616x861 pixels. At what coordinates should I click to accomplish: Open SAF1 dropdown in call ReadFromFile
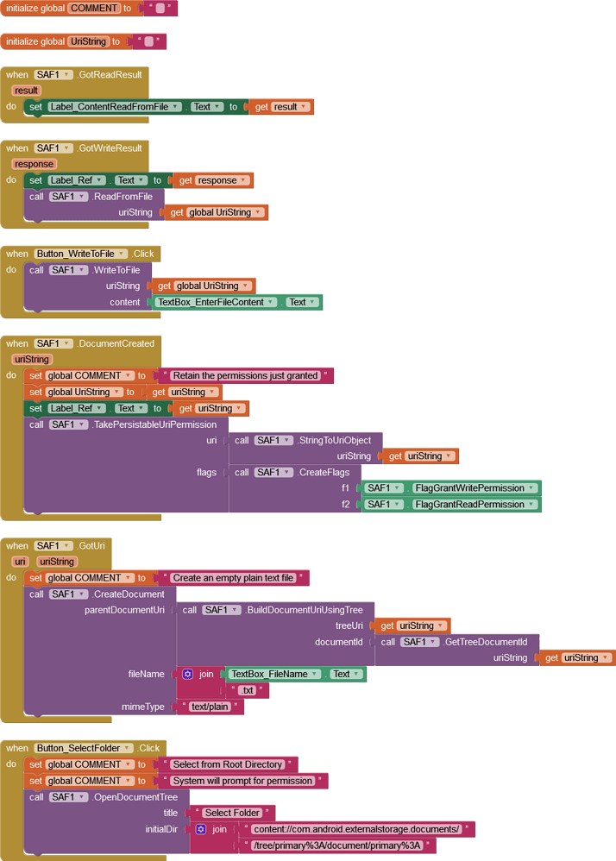(69, 197)
